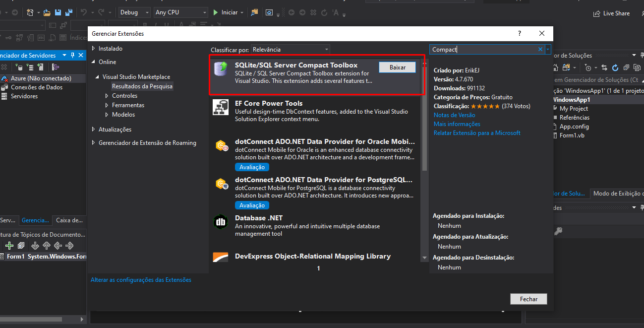Click the results list scroll up arrow
Viewport: 644px width, 328px height.
pos(424,62)
